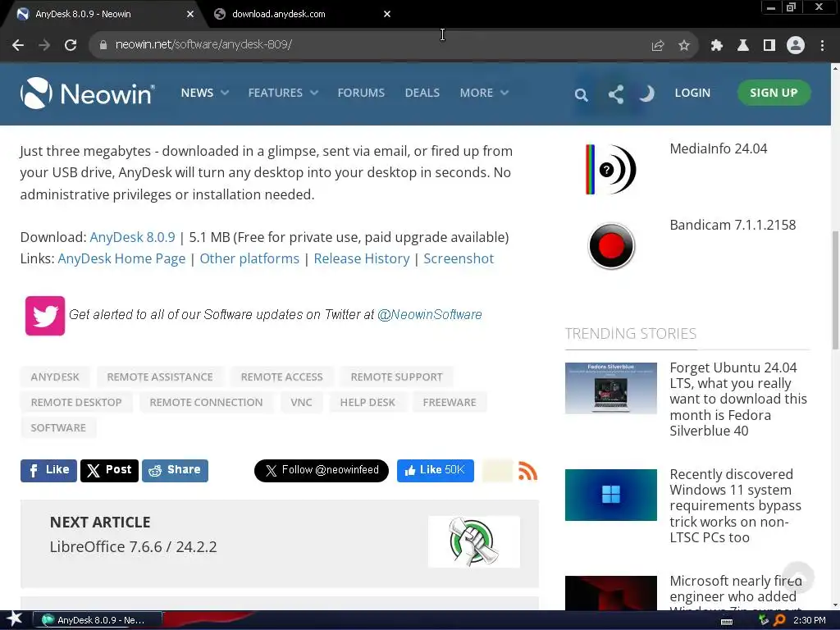Screen dimensions: 840x630
Task: Click the Reddit Share button
Action: [175, 470]
